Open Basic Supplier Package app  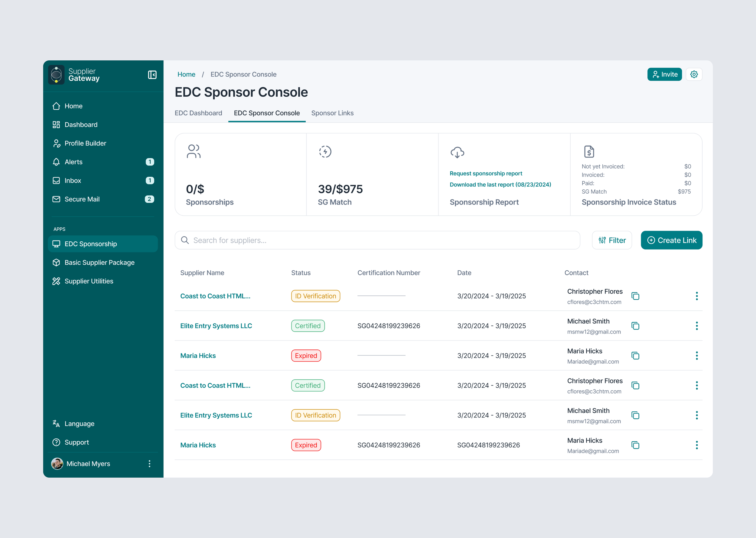(99, 263)
